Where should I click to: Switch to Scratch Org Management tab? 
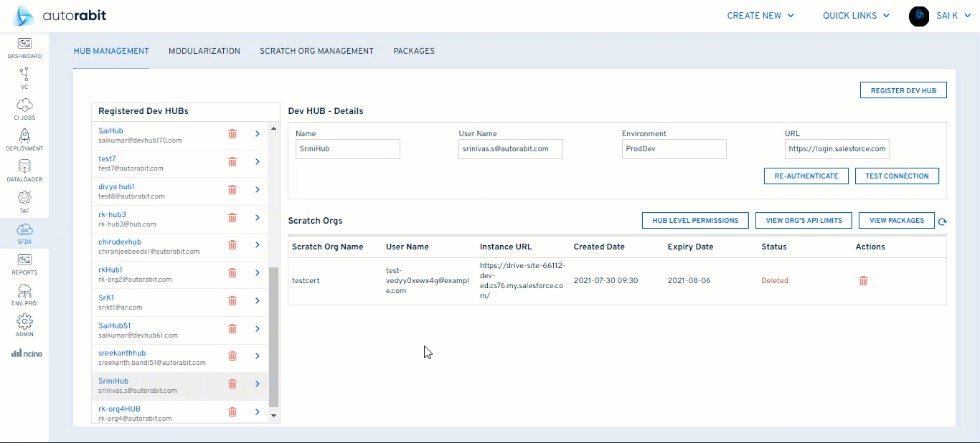[316, 51]
